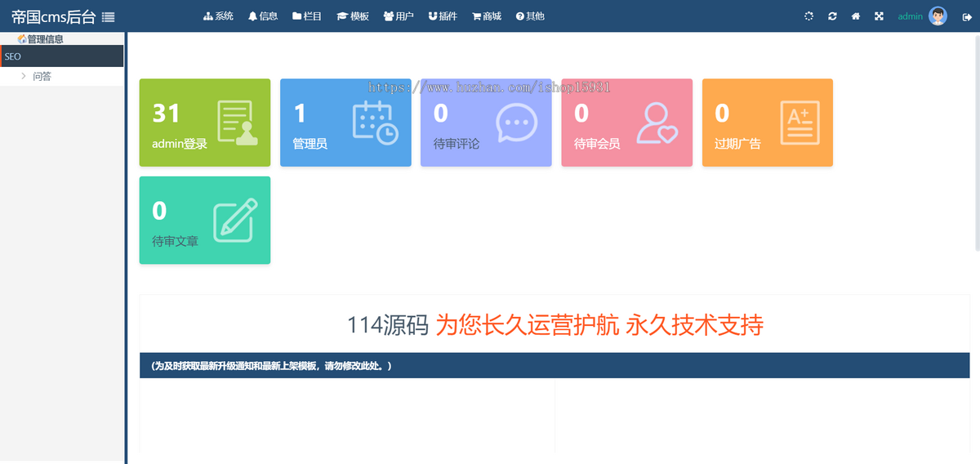Screen dimensions: 980x464
Task: Open the 系统 menu
Action: (219, 16)
